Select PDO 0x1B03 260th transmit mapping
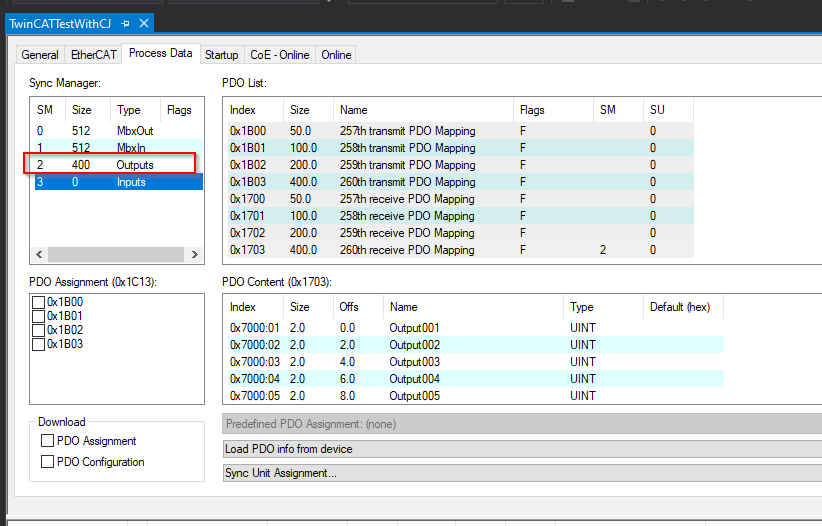Screen dimensions: 822x526 (459, 182)
